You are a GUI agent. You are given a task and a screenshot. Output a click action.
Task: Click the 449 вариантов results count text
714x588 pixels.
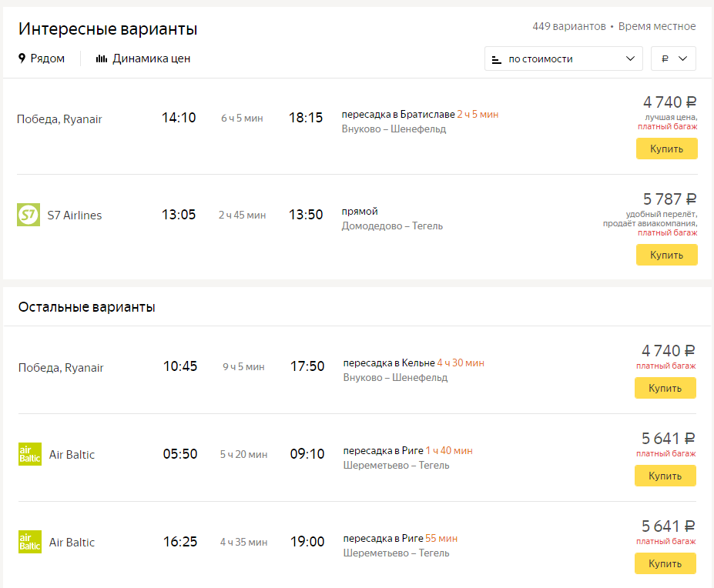(569, 26)
